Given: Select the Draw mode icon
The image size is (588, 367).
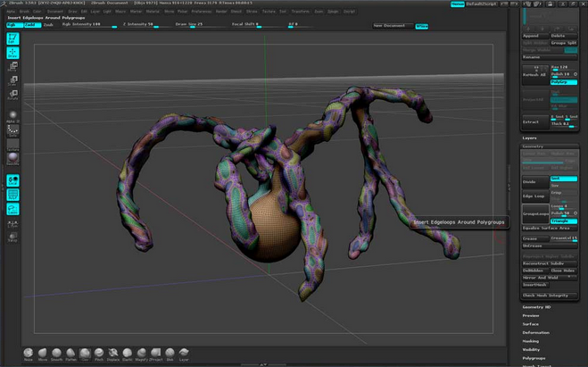Looking at the screenshot, I should tap(13, 53).
